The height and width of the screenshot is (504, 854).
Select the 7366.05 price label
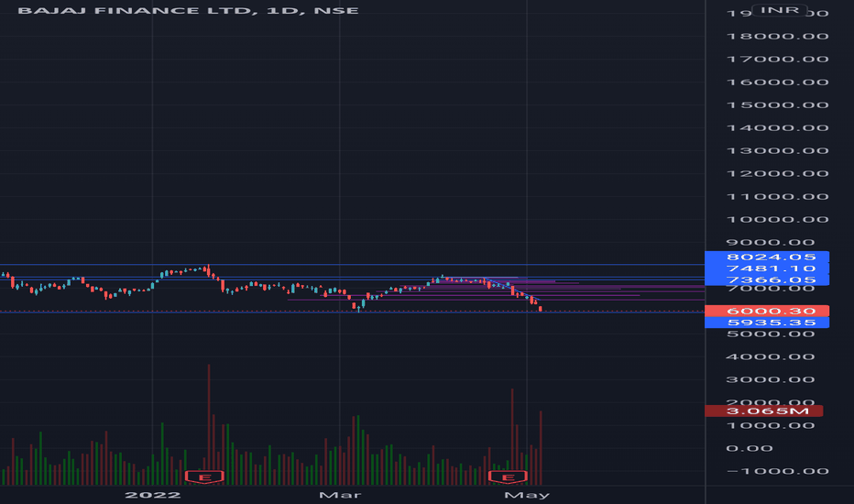tap(767, 279)
